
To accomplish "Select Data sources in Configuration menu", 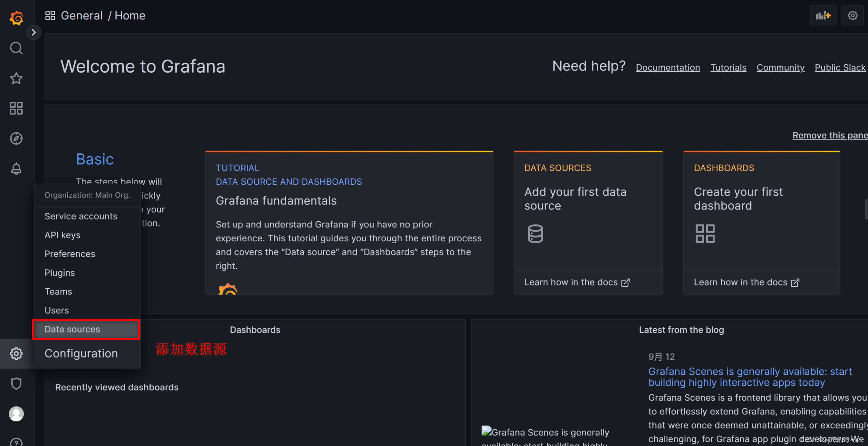I will (72, 329).
